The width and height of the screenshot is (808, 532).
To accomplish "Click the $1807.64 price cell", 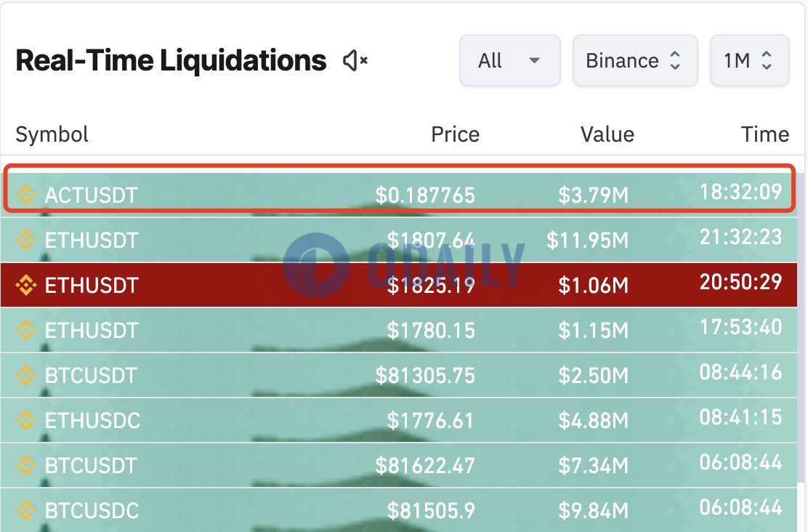I will point(431,241).
